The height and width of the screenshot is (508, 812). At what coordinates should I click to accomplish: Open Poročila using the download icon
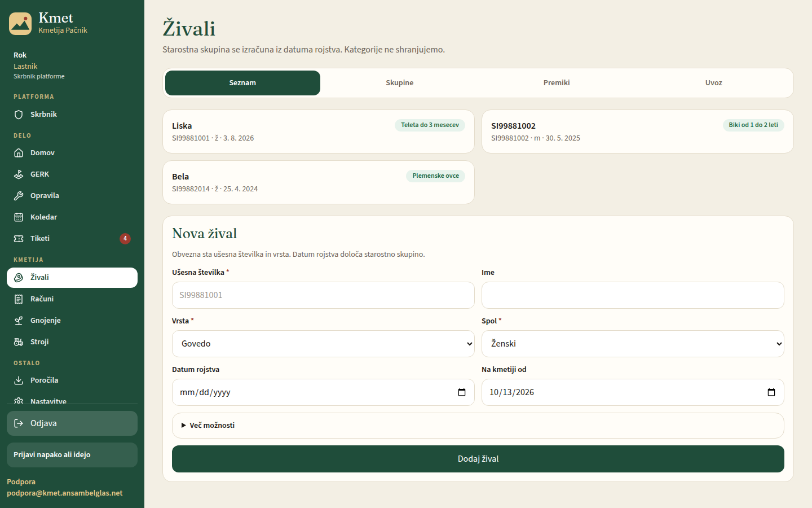(19, 380)
